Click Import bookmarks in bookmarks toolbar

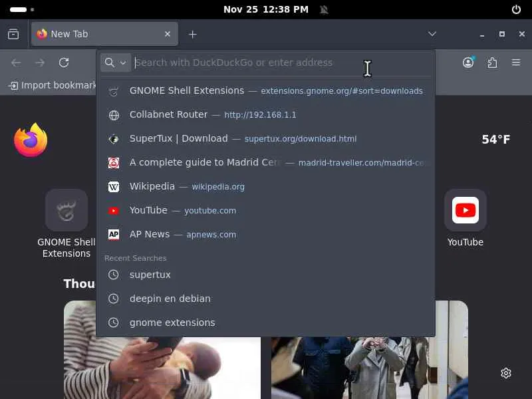pyautogui.click(x=53, y=85)
